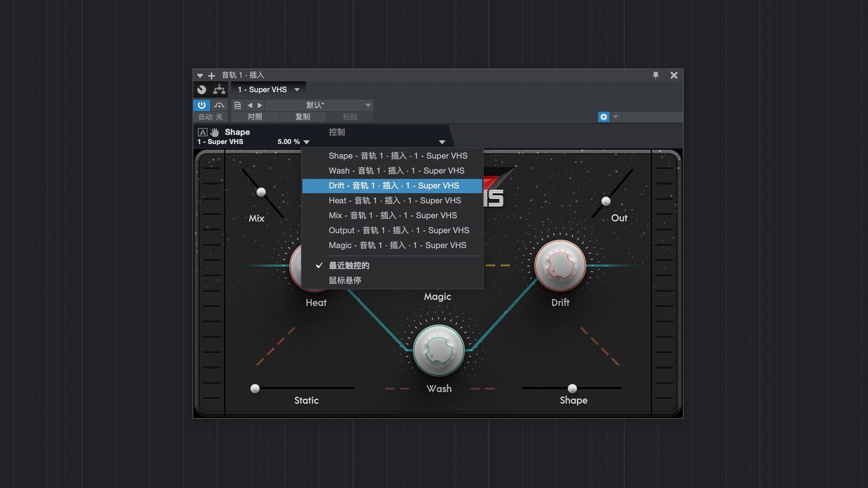This screenshot has height=488, width=868.
Task: Open the 控制 control dropdown arrow
Action: coord(442,142)
